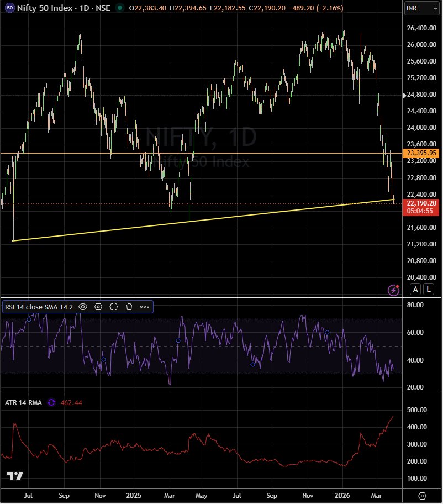
Task: Click the 24,800.00 price axis marker
Action: [x=421, y=95]
